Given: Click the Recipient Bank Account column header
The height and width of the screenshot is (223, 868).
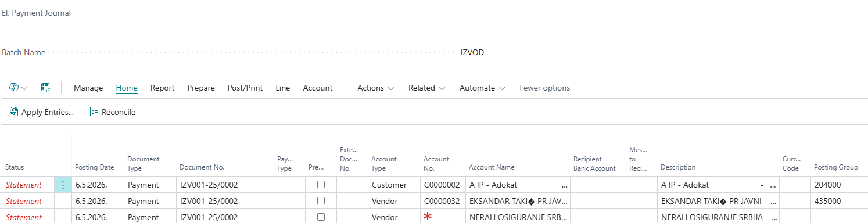Looking at the screenshot, I should coord(594,163).
